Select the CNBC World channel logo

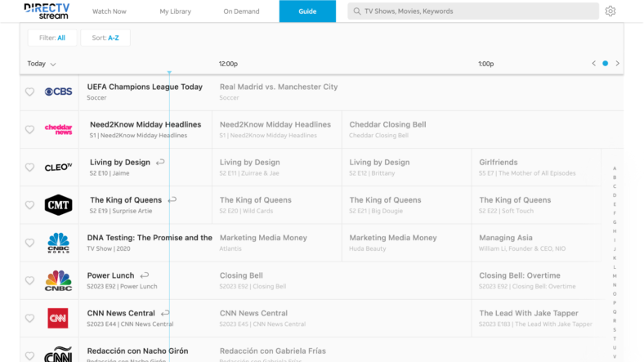pos(58,243)
